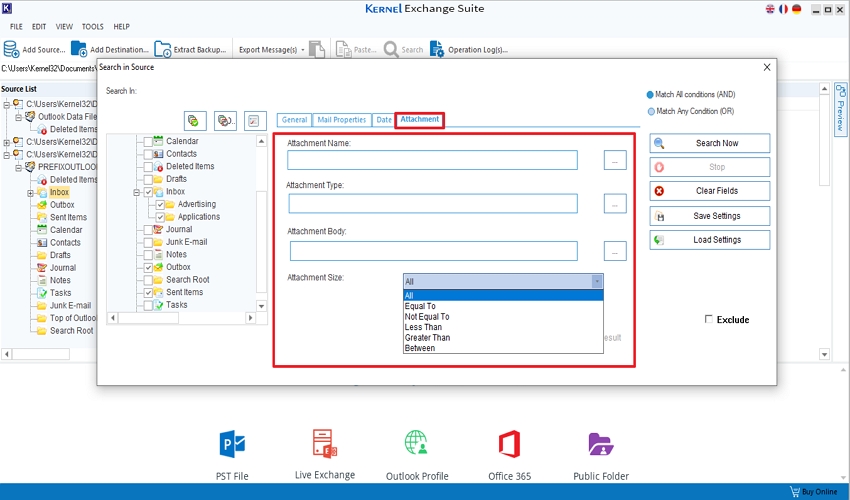Open the PST File source icon

pos(232,444)
